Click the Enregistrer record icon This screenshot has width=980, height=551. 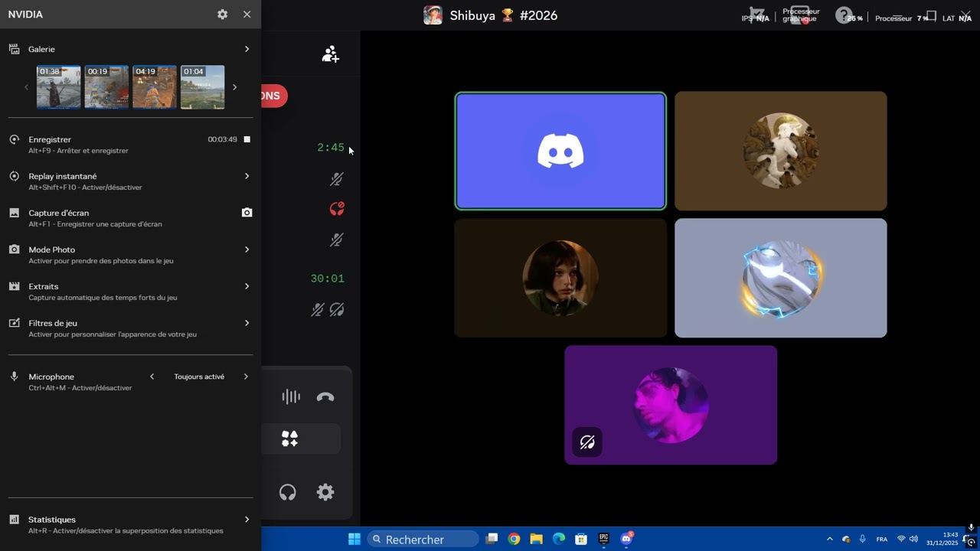click(x=14, y=139)
